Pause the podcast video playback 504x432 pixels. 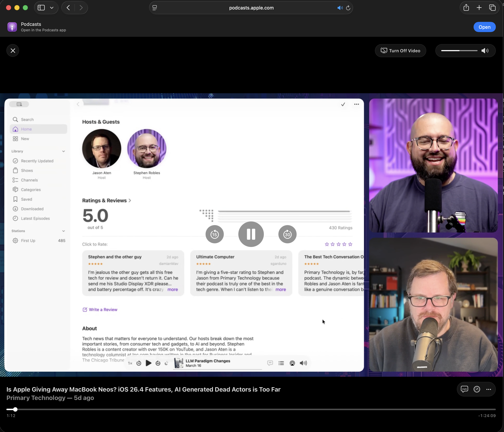click(251, 234)
